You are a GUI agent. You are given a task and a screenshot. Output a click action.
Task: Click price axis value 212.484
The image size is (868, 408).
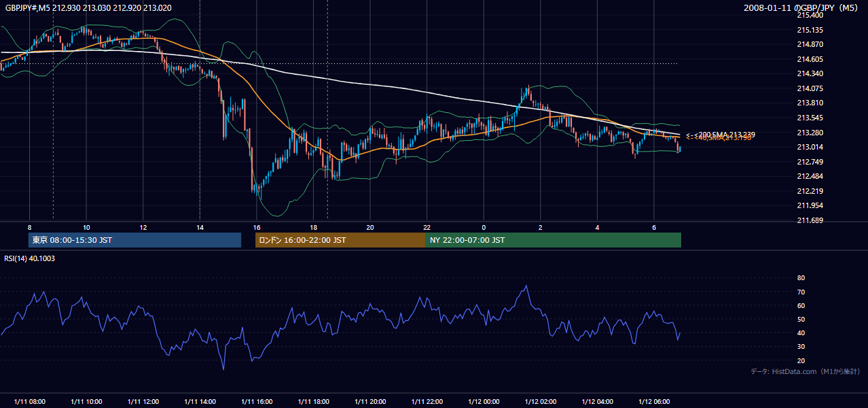pyautogui.click(x=810, y=176)
